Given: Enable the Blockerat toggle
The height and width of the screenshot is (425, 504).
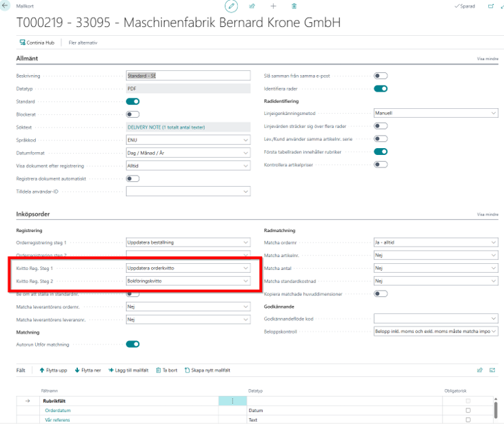Looking at the screenshot, I should pyautogui.click(x=132, y=114).
